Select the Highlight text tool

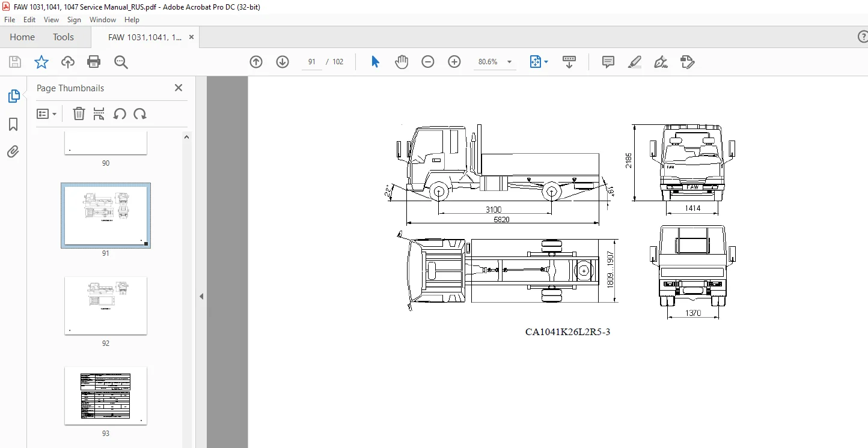[635, 62]
